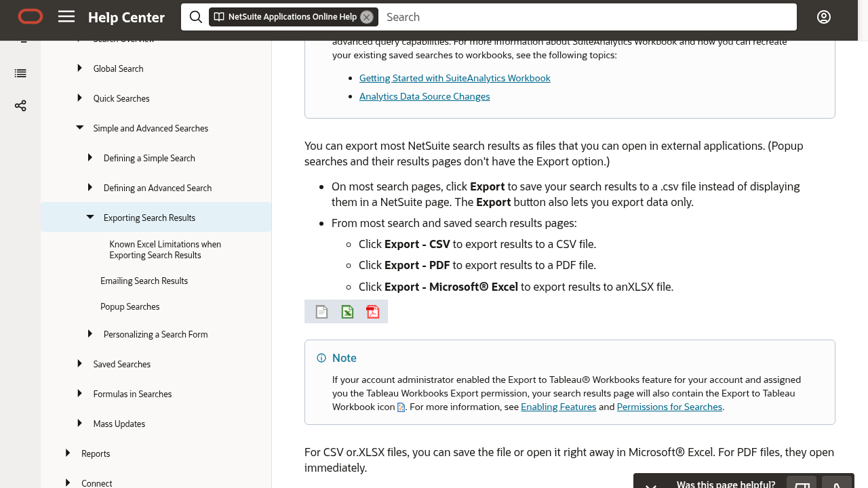
Task: Open the Mass Updates topic
Action: 119,424
